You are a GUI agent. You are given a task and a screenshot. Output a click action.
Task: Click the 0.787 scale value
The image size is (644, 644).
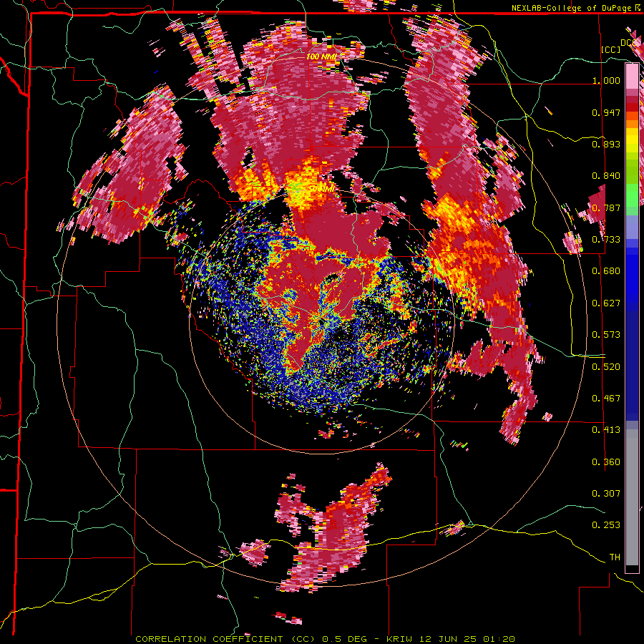coord(606,208)
